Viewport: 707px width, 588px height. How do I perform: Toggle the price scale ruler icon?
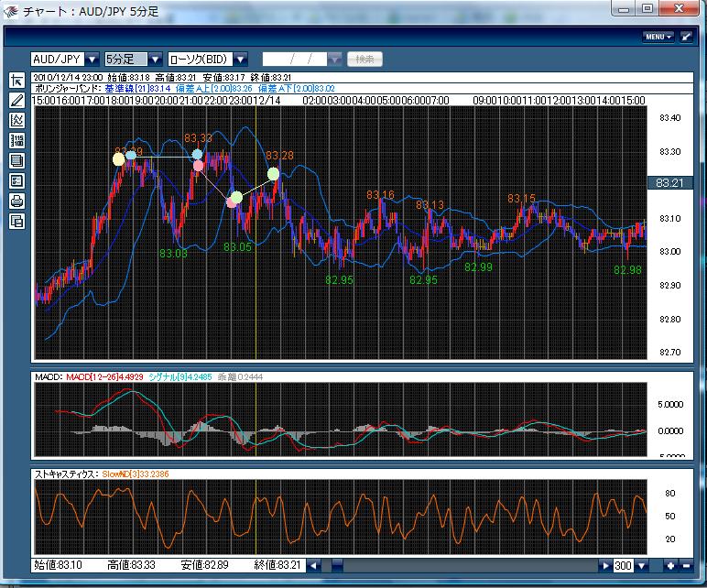(17, 140)
